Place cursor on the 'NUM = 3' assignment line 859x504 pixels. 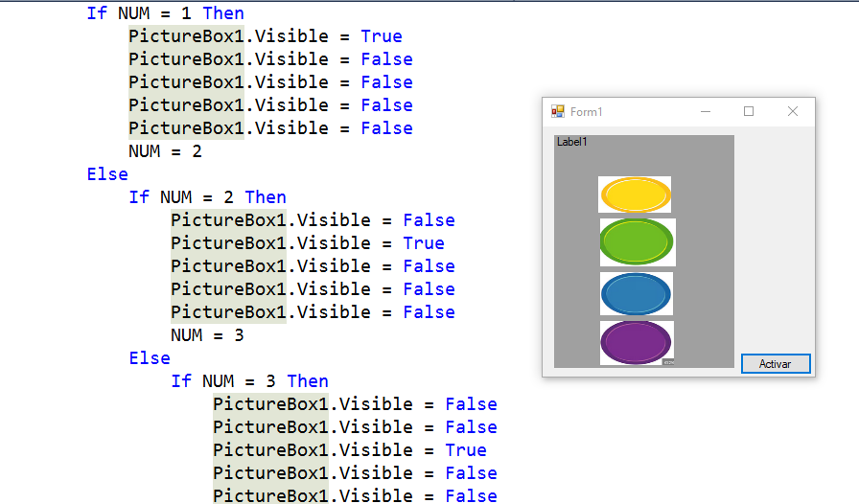[208, 335]
